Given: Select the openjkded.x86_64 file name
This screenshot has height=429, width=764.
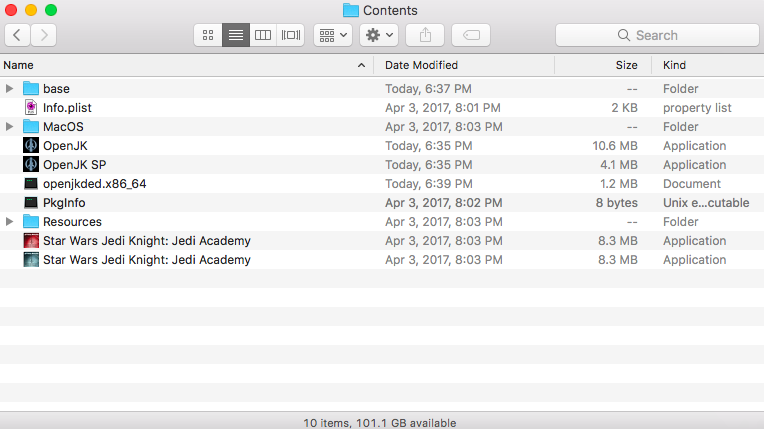Looking at the screenshot, I should [95, 184].
